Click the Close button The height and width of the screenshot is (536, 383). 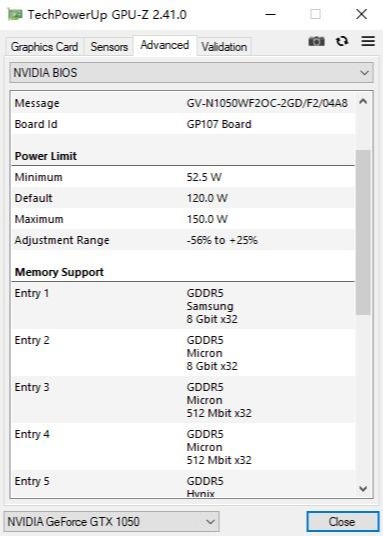(x=342, y=522)
